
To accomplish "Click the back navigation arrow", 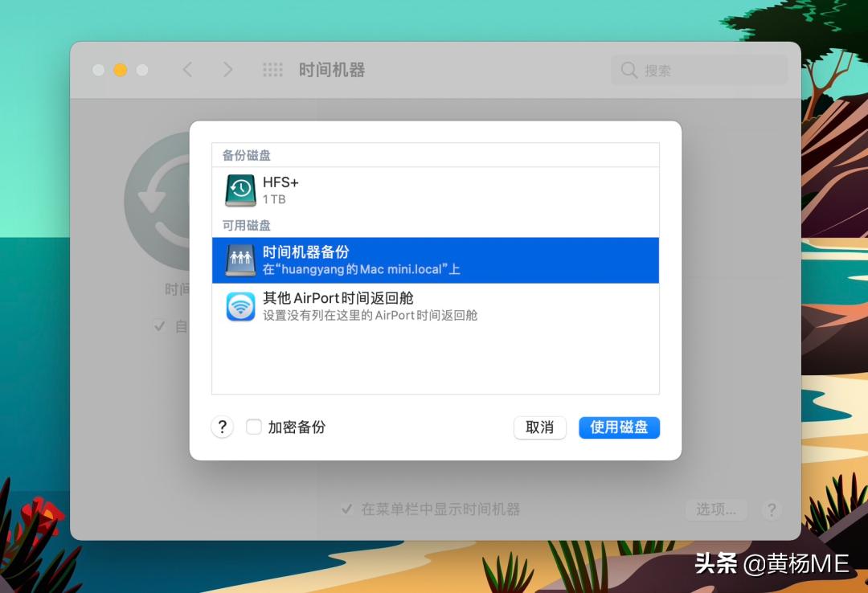I will (187, 70).
